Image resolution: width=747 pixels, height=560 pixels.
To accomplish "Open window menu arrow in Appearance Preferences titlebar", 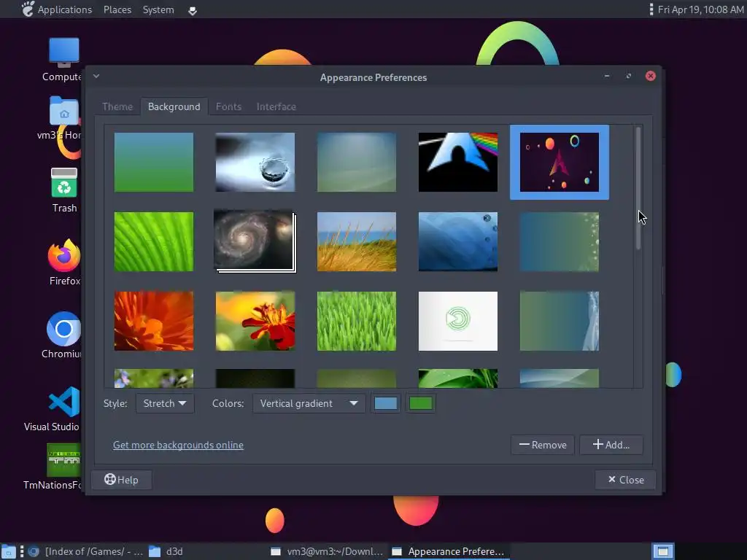I will (96, 76).
